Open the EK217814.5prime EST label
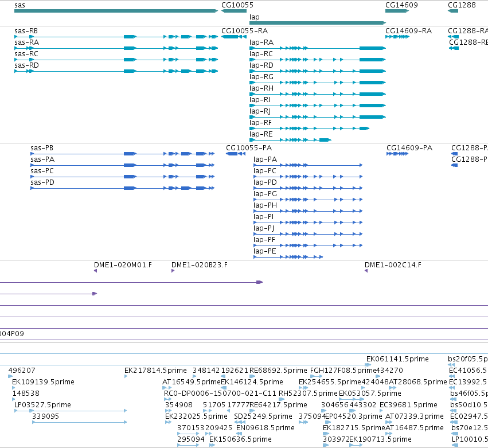 (x=155, y=371)
